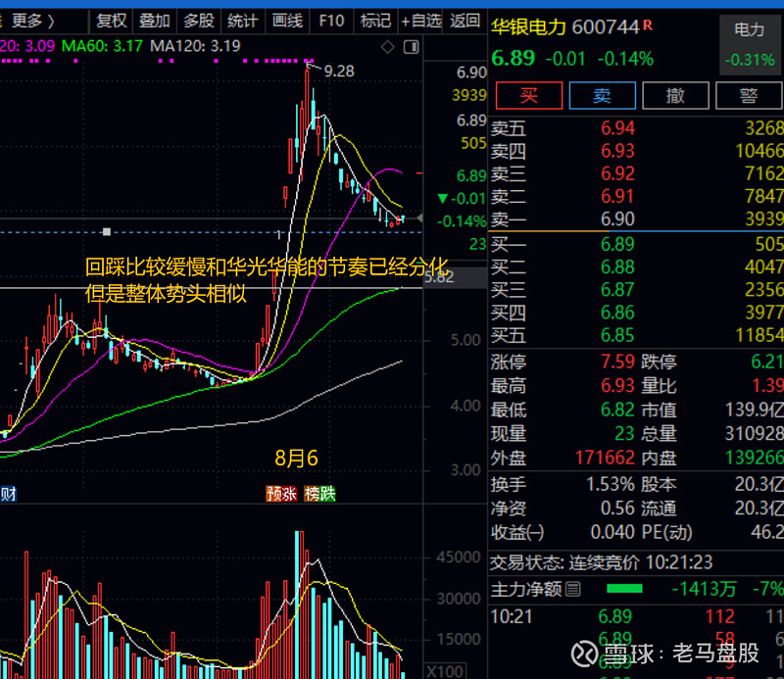
Task: Click the red 买 buy button
Action: point(529,95)
